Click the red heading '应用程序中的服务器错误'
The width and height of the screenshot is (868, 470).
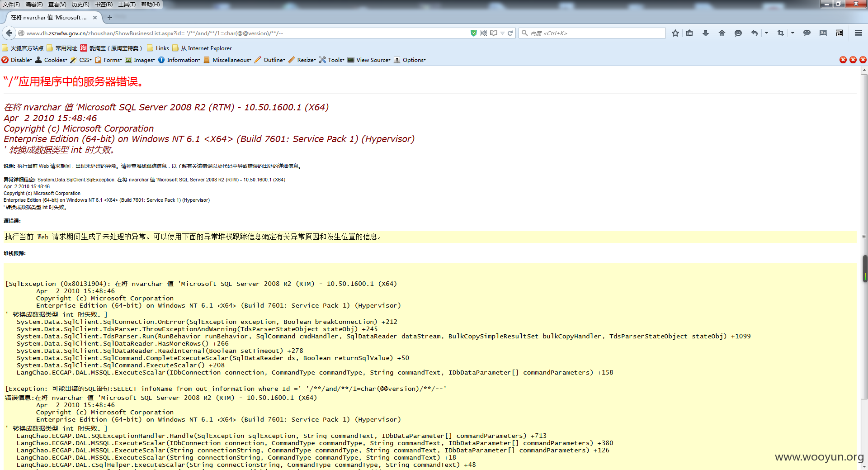tap(74, 81)
